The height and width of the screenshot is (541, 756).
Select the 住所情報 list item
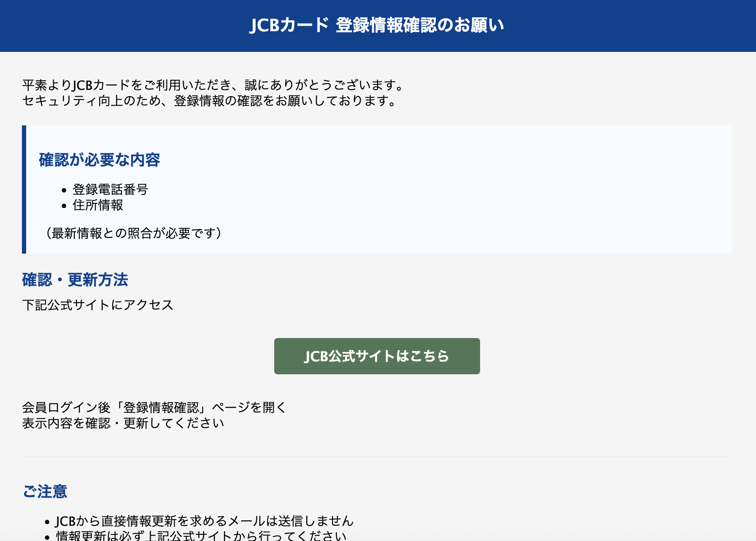coord(98,205)
